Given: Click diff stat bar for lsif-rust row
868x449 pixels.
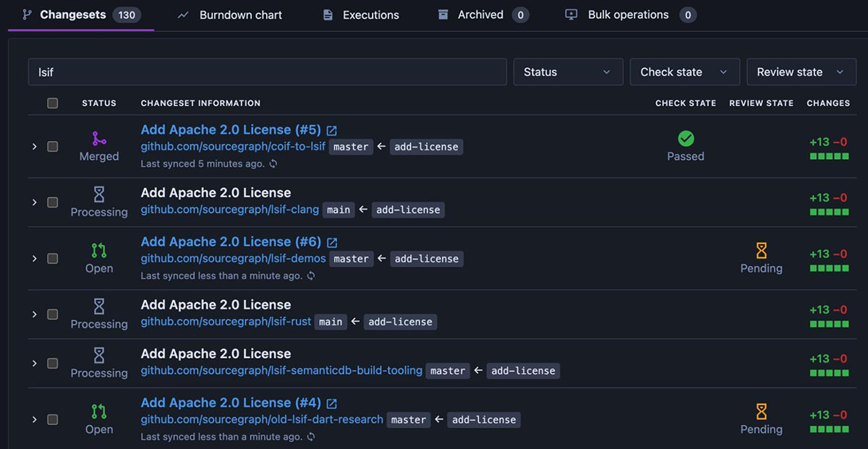Looking at the screenshot, I should [829, 324].
